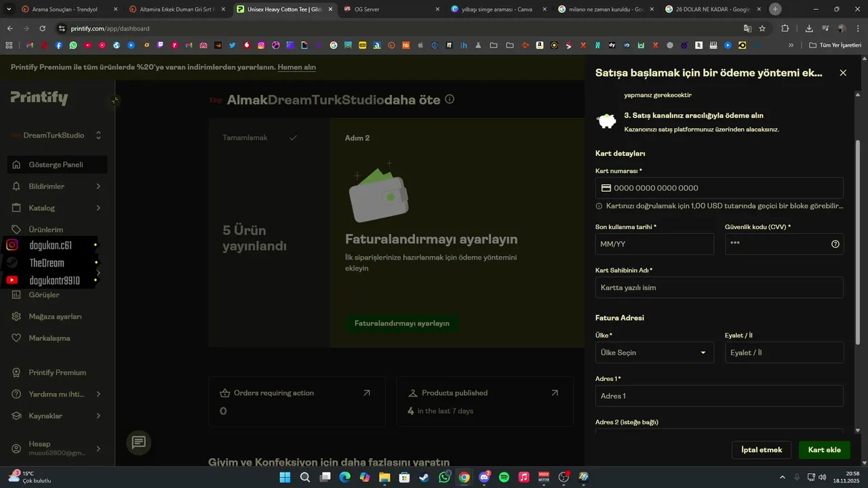Viewport: 868px width, 488px height.
Task: Open Steam from the taskbar
Action: (x=425, y=477)
